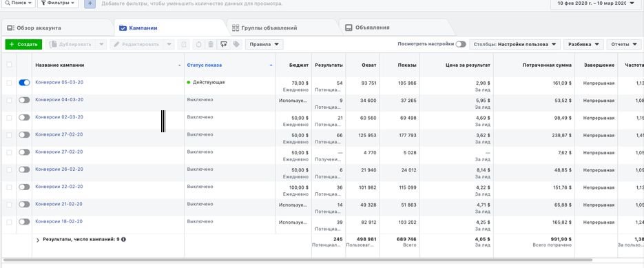Viewport: 644px width, 268px height.
Task: Open the Отчеты dropdown
Action: (x=624, y=44)
